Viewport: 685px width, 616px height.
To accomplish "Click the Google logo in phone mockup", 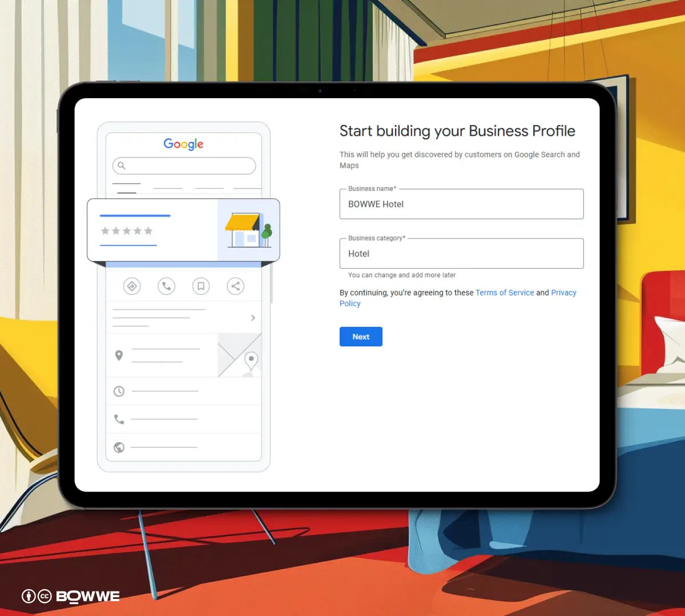I will click(x=183, y=144).
